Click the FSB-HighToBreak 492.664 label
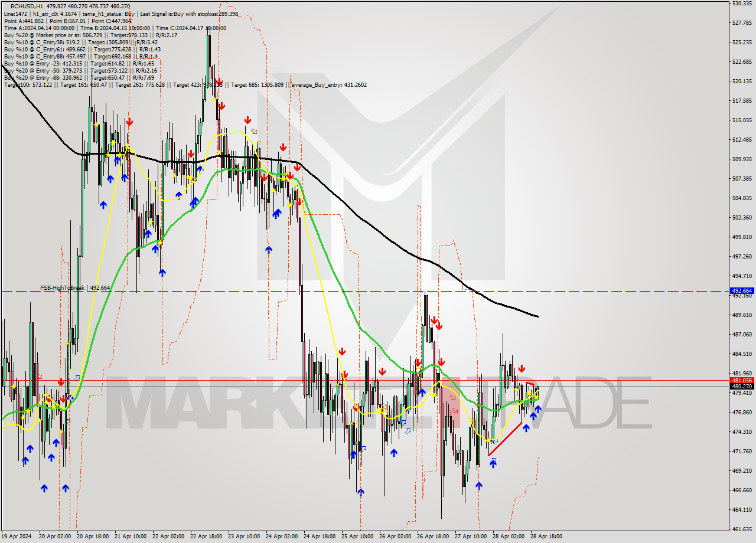 pyautogui.click(x=75, y=287)
